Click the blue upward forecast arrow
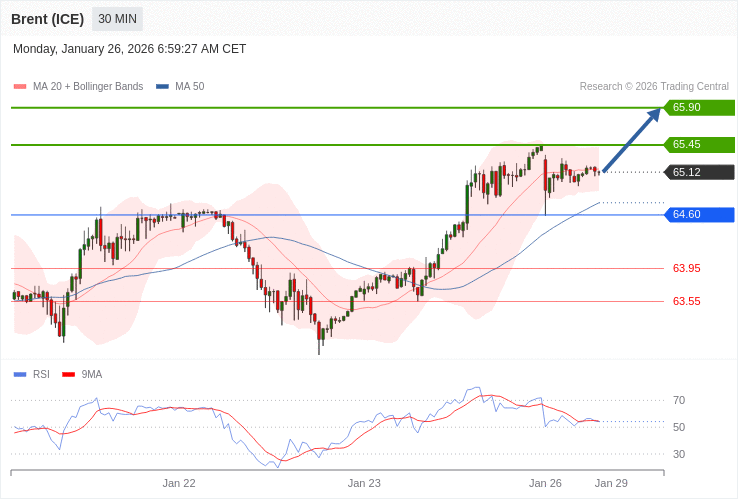Image resolution: width=738 pixels, height=500 pixels. (632, 141)
